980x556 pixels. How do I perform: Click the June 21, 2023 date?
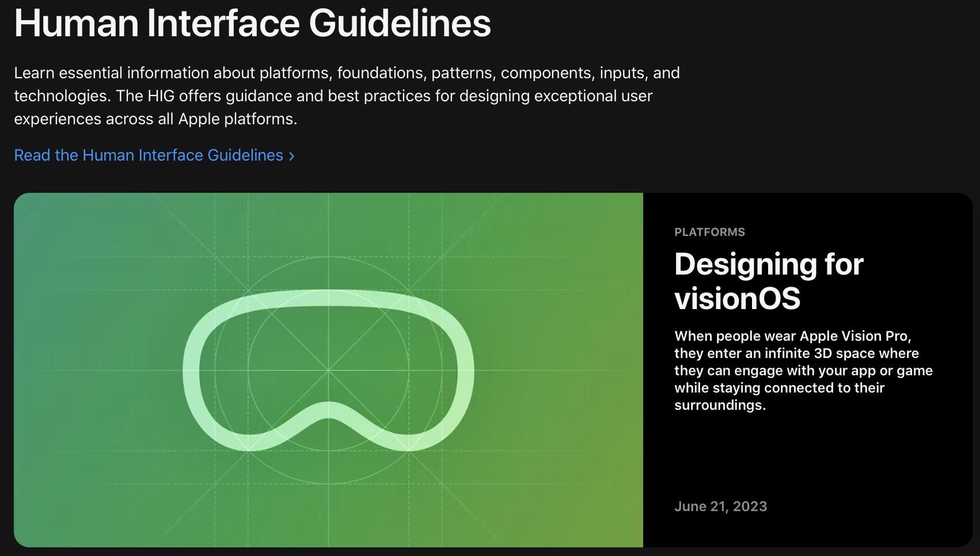click(x=720, y=507)
